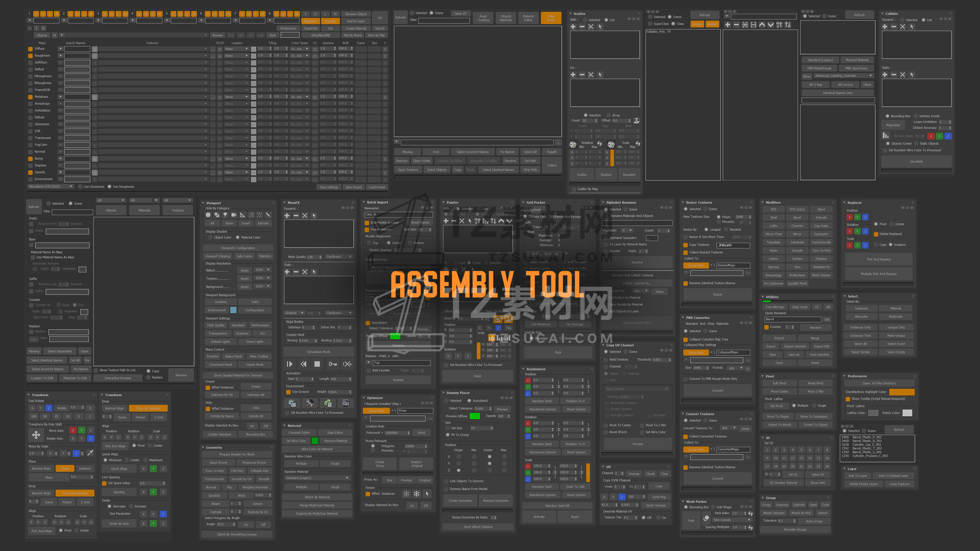Click Scatter Rotation random dice icon
This screenshot has height=551, width=980.
coord(573,144)
